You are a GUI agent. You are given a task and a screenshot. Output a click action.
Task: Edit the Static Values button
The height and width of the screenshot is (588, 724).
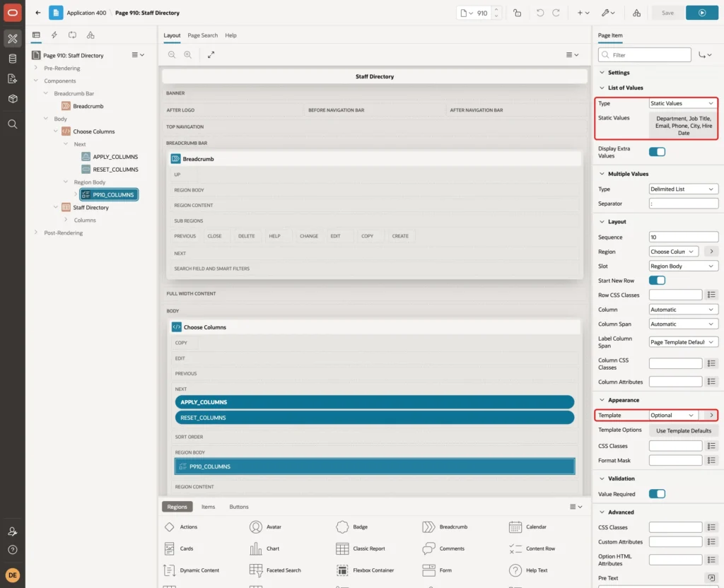tap(684, 126)
